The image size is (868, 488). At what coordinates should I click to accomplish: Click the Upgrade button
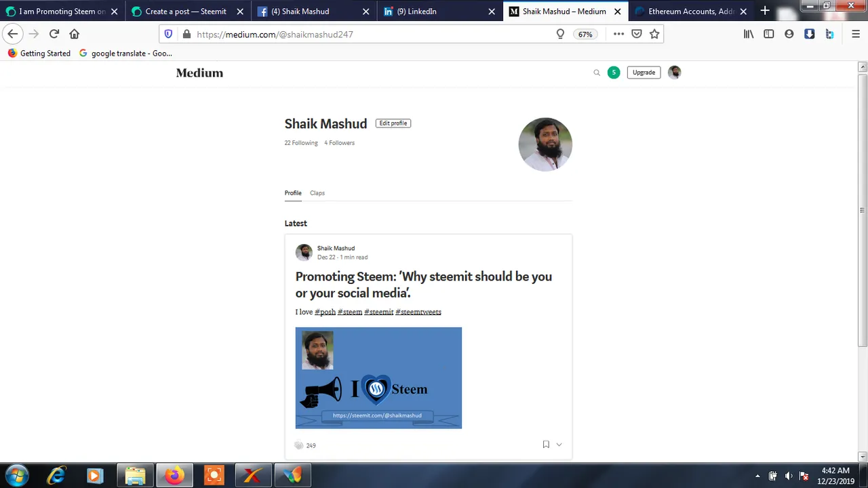pos(644,73)
